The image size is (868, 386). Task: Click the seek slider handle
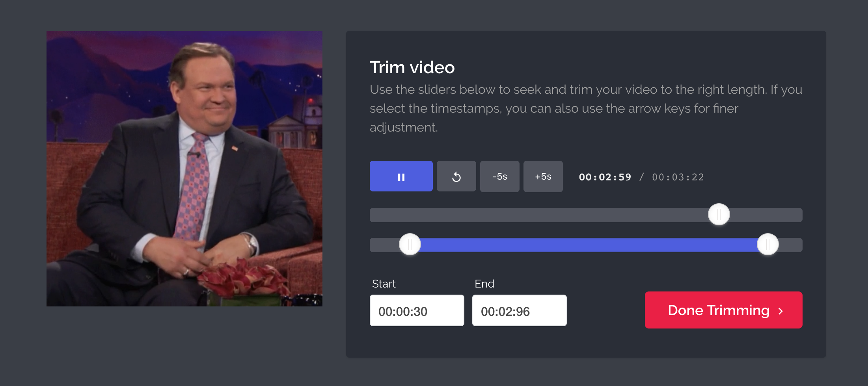click(719, 214)
